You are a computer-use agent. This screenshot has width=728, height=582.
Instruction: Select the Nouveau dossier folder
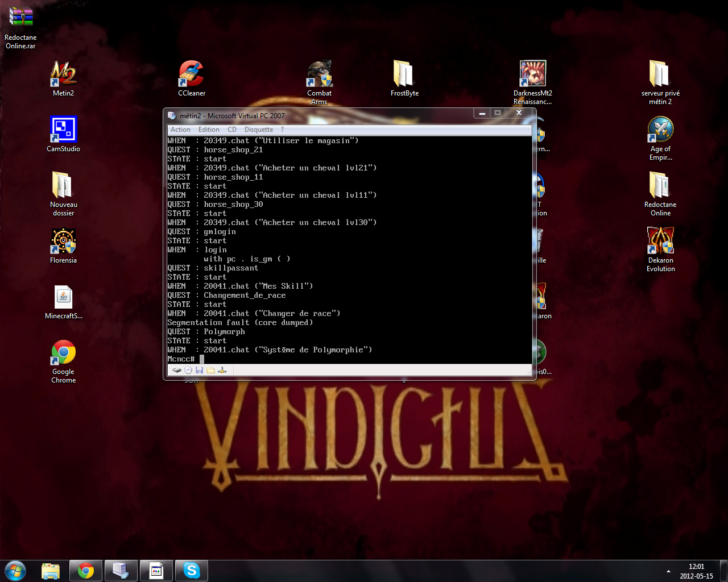(x=63, y=194)
